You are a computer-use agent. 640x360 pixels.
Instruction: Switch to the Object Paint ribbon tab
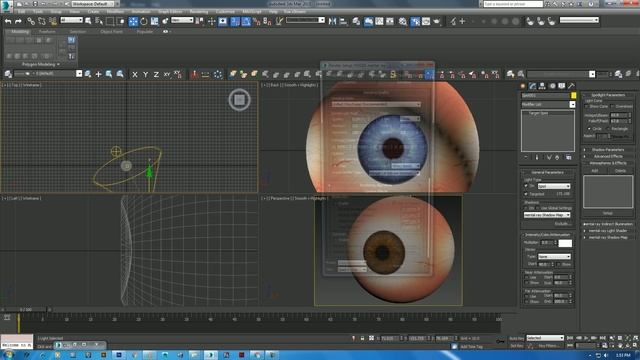(111, 31)
